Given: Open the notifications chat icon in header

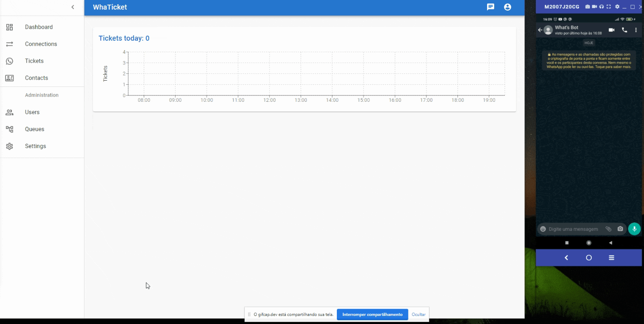Looking at the screenshot, I should click(490, 7).
